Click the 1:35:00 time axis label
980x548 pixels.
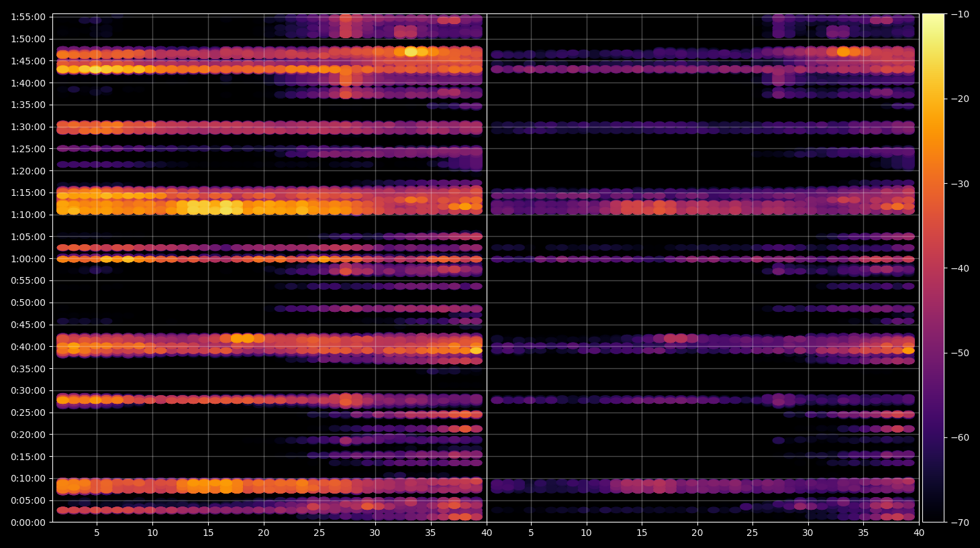(x=28, y=105)
